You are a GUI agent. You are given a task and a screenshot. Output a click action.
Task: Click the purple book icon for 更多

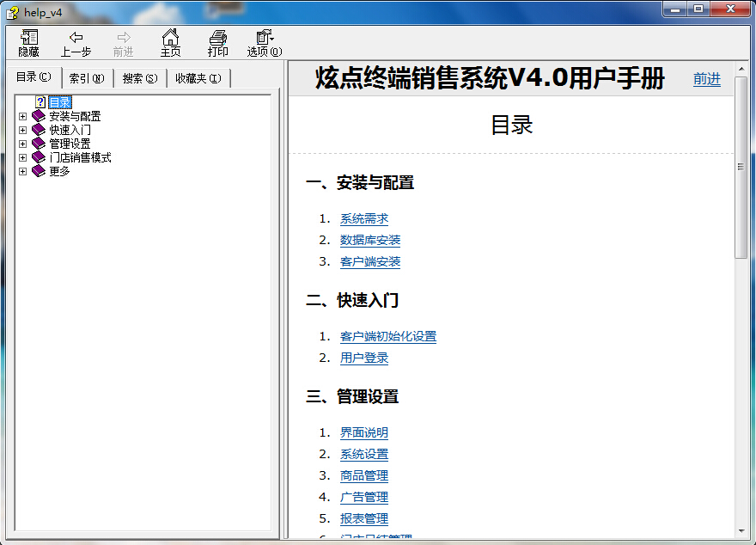point(39,171)
